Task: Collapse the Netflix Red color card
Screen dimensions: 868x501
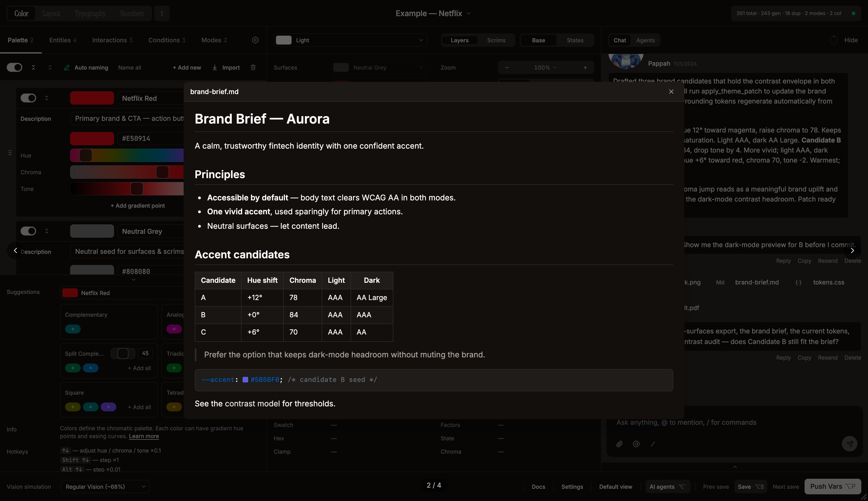Action: [47, 98]
